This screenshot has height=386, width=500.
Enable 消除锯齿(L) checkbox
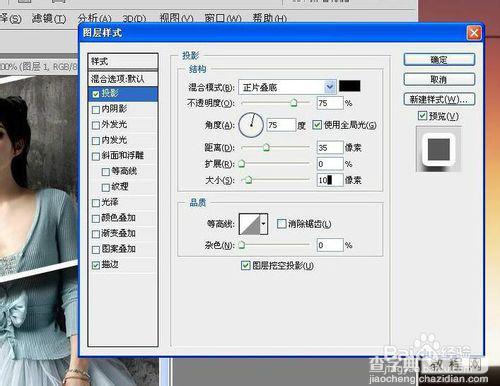282,224
